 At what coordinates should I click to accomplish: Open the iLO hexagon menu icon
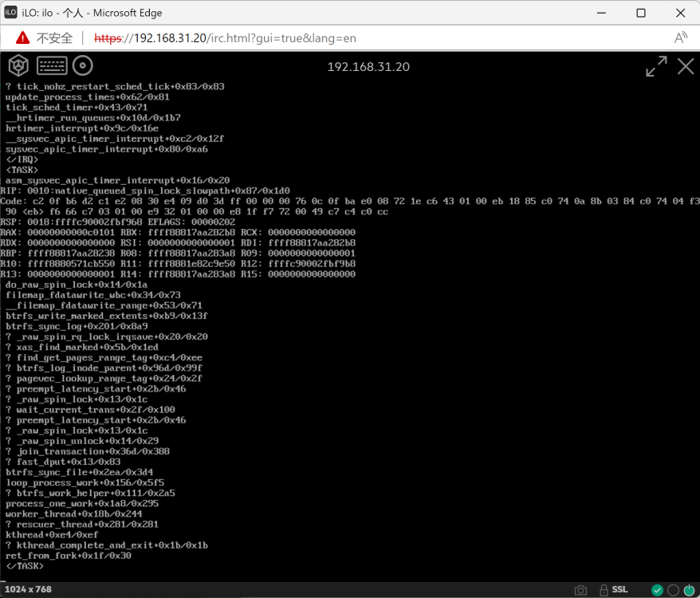18,65
